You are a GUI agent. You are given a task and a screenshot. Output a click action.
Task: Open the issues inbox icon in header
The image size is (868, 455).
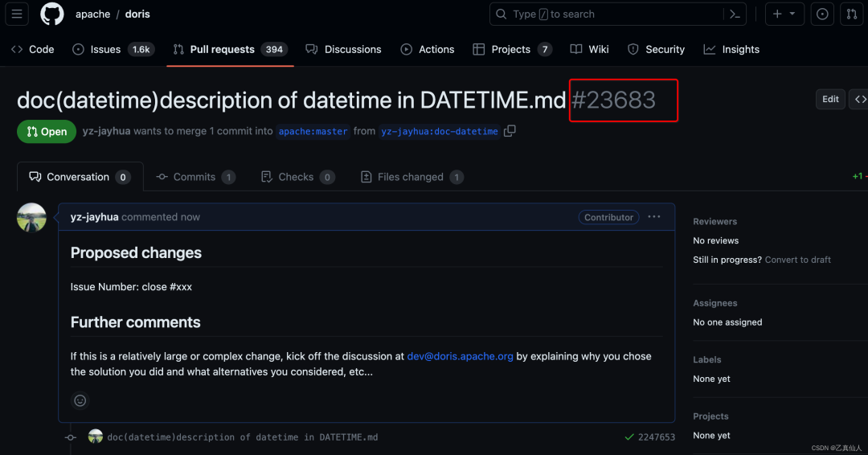coord(822,14)
